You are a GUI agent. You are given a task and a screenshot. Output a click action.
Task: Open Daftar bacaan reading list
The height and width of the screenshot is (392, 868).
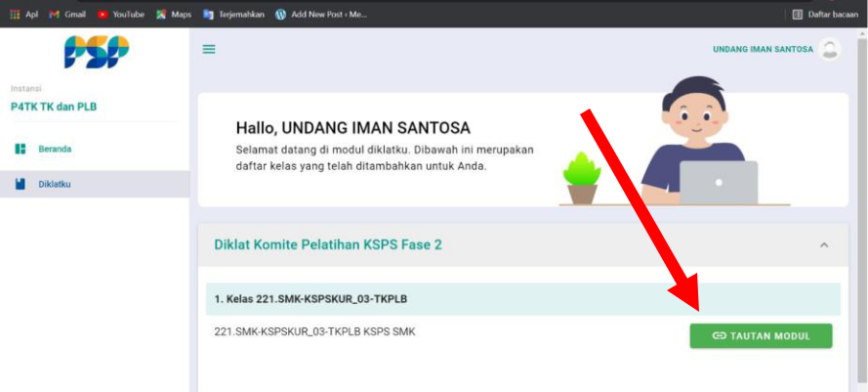825,15
